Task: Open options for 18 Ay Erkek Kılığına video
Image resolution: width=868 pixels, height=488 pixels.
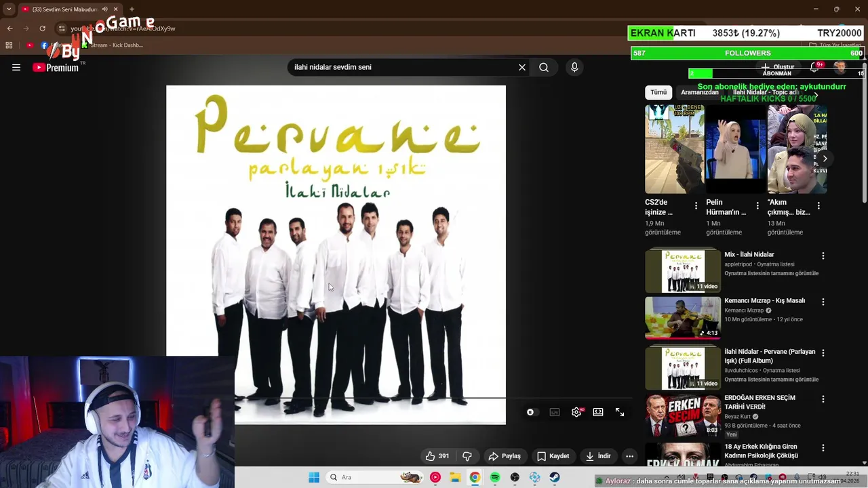Action: point(823,448)
